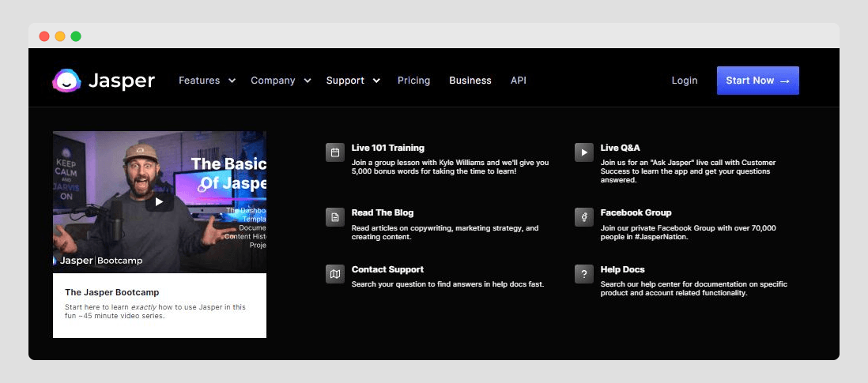Expand the Company dropdown chevron
This screenshot has height=383, width=868.
[308, 81]
